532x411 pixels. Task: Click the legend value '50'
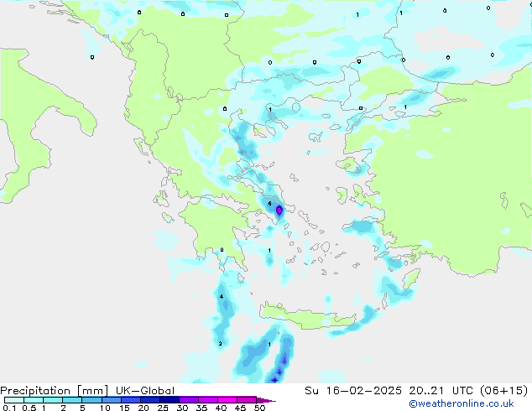259,408
